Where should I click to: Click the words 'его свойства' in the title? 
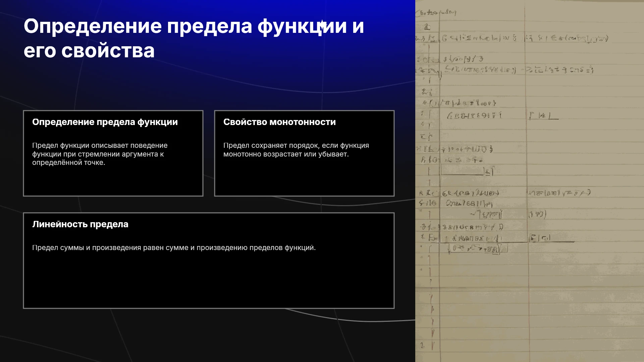(89, 51)
